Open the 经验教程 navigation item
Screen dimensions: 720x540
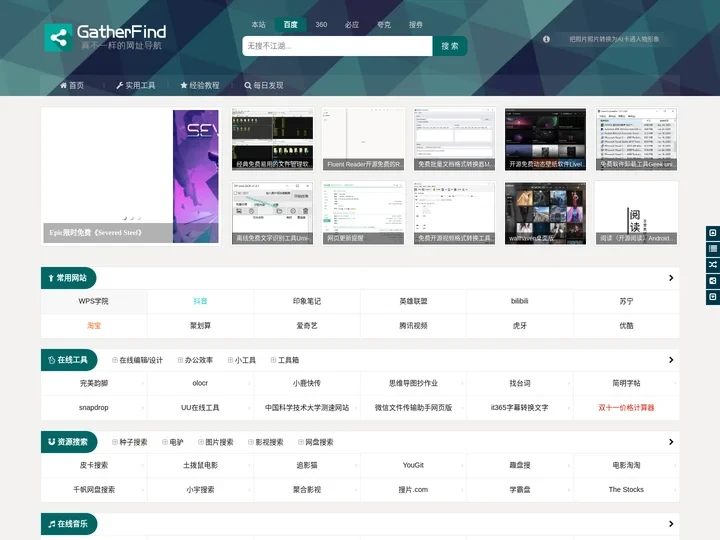(x=200, y=85)
